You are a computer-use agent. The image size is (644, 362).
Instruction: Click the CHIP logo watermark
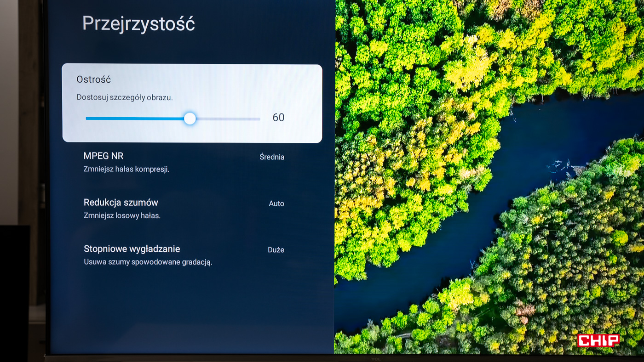click(598, 340)
